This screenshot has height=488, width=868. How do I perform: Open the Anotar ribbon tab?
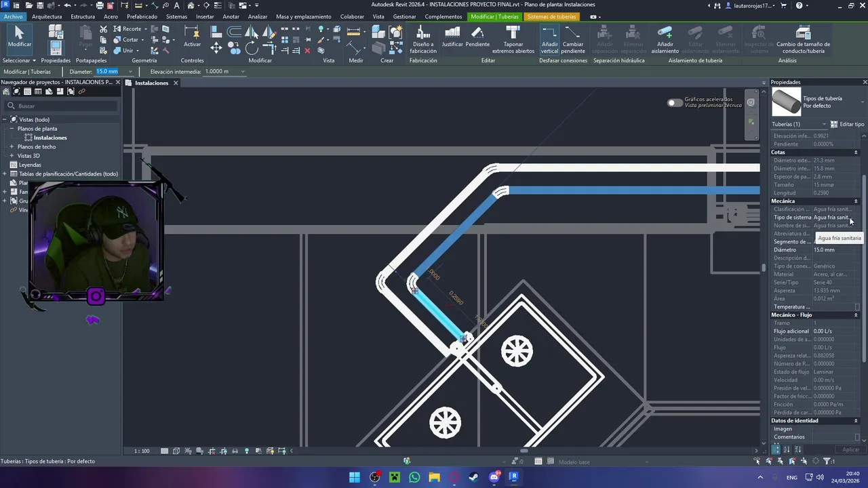click(x=231, y=16)
